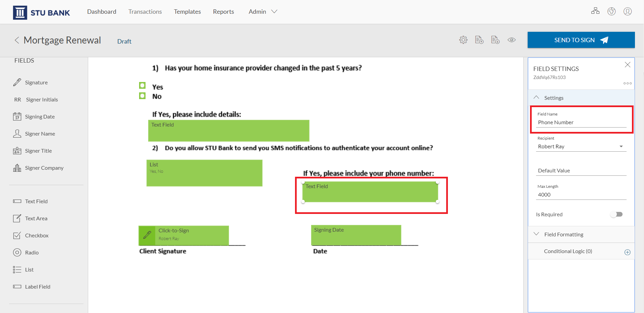The height and width of the screenshot is (313, 644).
Task: Open the transaction settings gear
Action: [x=463, y=40]
